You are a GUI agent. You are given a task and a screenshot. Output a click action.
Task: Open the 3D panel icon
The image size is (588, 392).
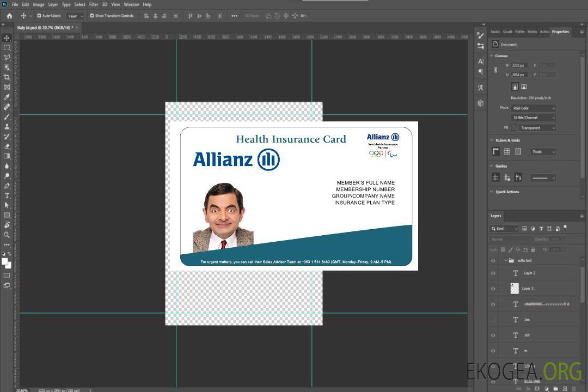click(x=481, y=103)
